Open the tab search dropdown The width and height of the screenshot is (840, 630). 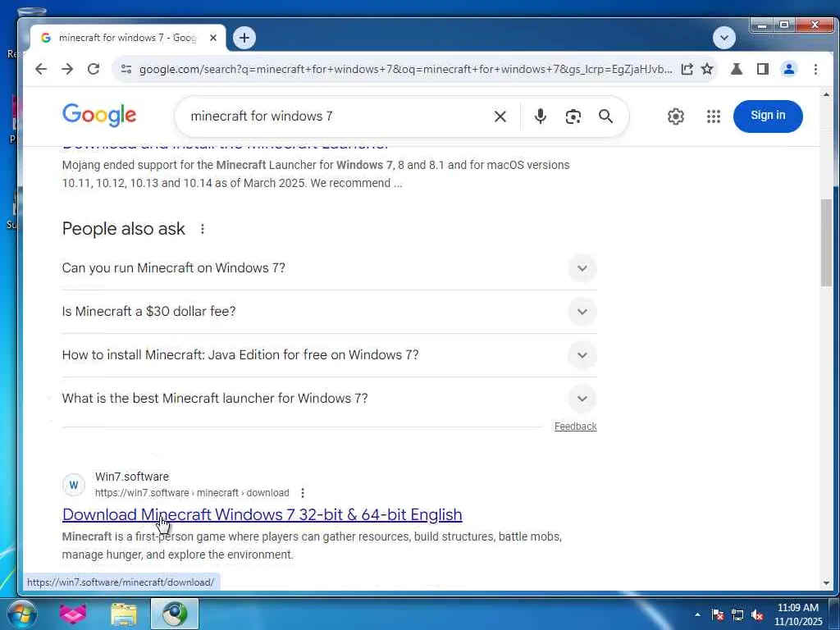coord(724,38)
